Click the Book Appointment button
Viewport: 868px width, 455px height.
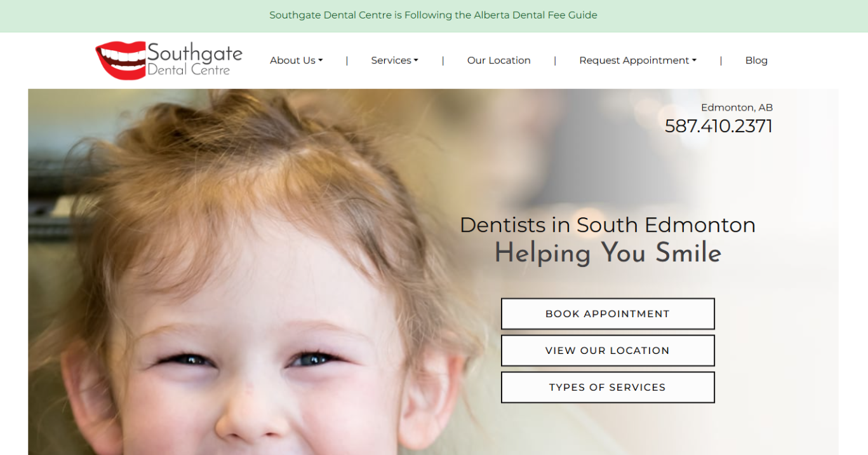[x=608, y=314]
